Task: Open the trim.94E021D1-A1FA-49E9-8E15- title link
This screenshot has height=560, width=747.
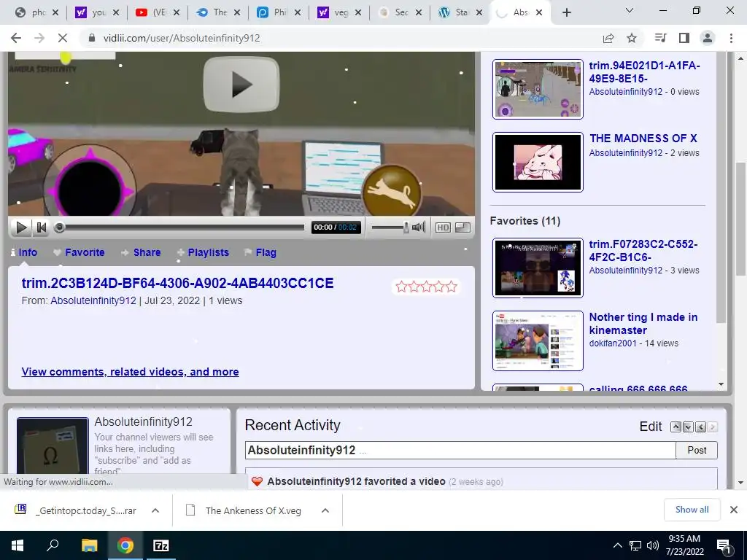Action: point(644,72)
